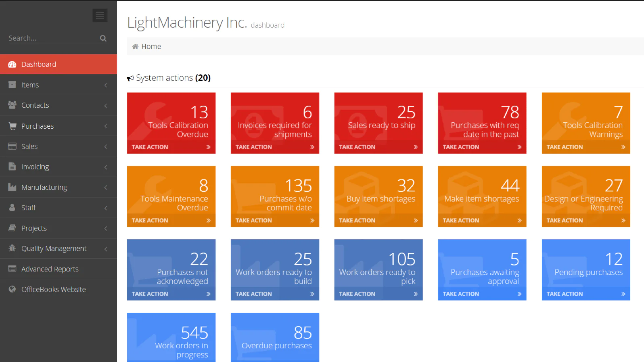This screenshot has height=362, width=644.
Task: Click the 78 count on Purchases past date
Action: click(x=510, y=112)
